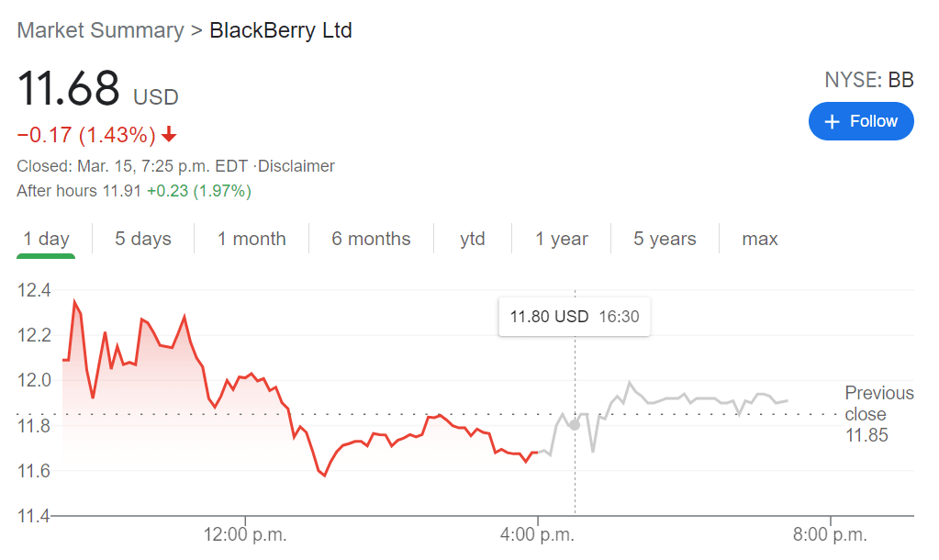Select the 1 day tab
This screenshot has width=939, height=560.
tap(46, 239)
